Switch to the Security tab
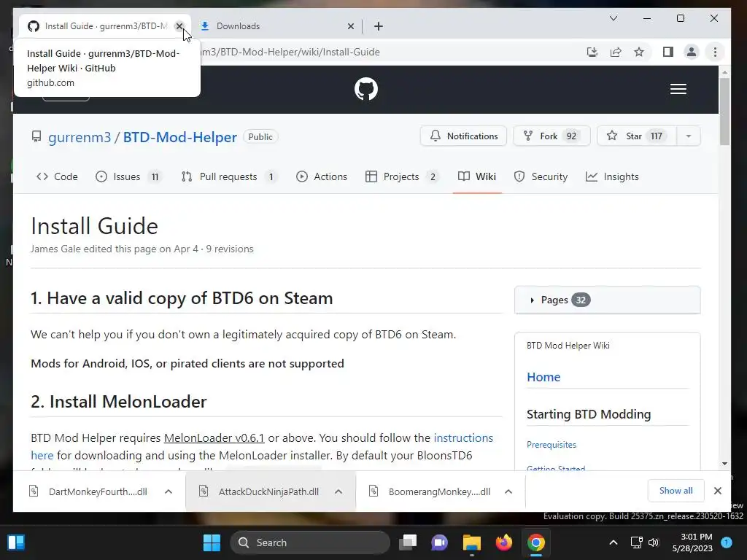 point(541,176)
